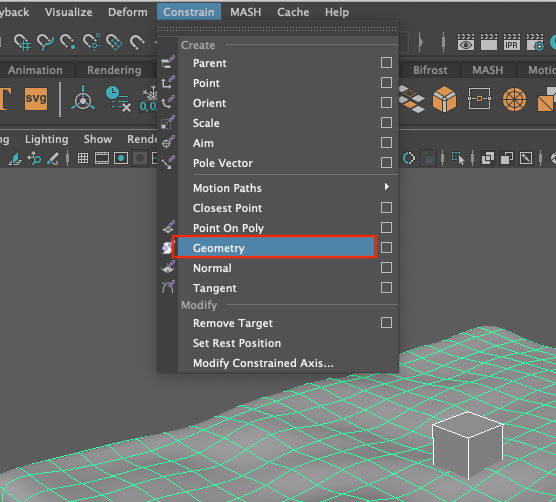
Task: Click X-Ray Active Components panel icon
Action: click(x=507, y=158)
